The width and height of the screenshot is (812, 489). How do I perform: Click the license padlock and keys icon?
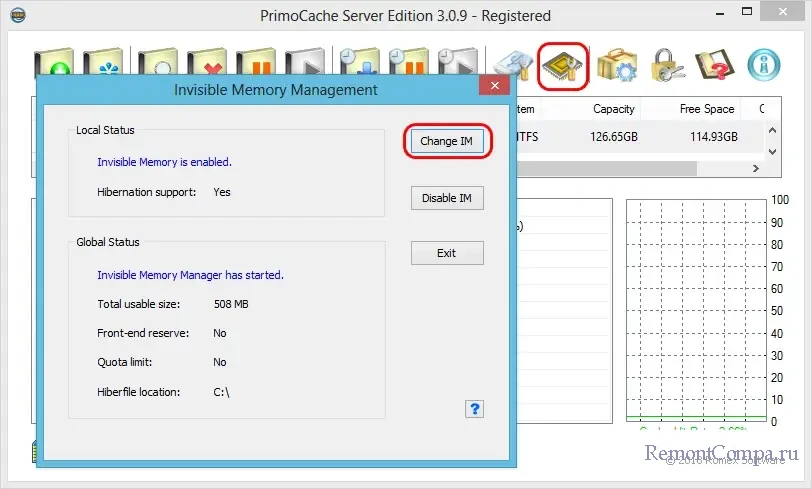tap(668, 64)
